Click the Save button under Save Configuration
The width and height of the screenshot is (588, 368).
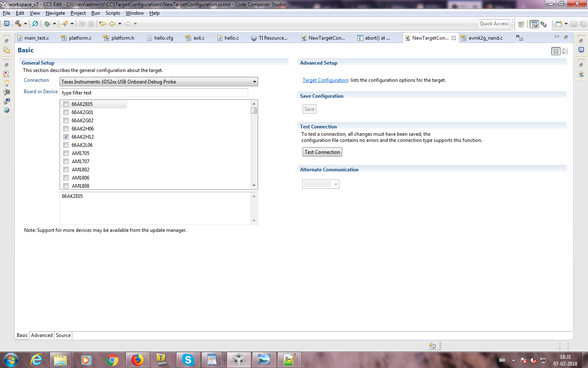310,109
